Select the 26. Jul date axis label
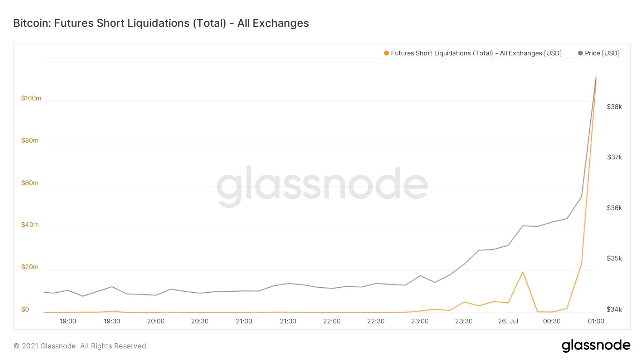644x362 pixels. pyautogui.click(x=508, y=321)
